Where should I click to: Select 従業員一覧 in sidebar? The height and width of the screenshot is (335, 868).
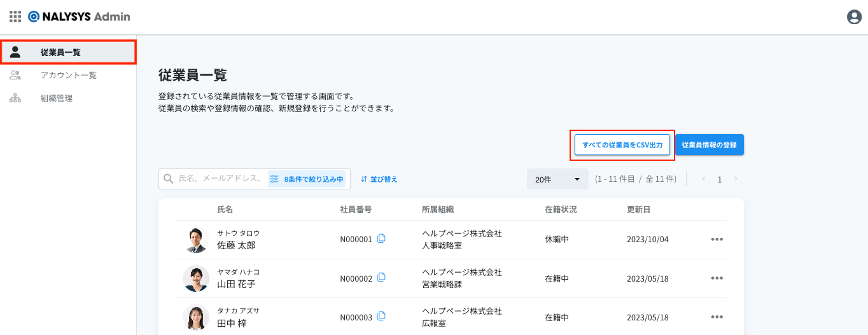68,52
